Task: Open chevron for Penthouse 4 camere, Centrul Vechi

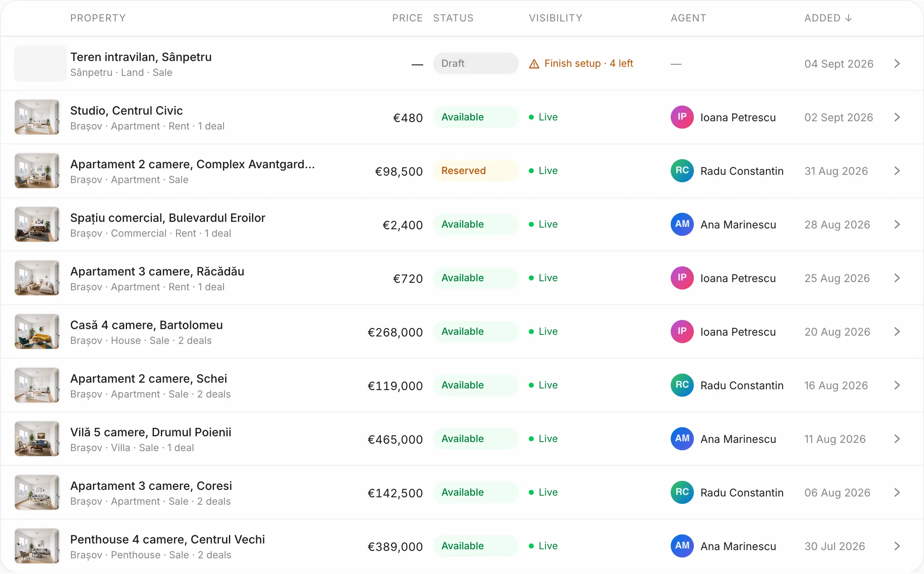Action: click(x=897, y=546)
